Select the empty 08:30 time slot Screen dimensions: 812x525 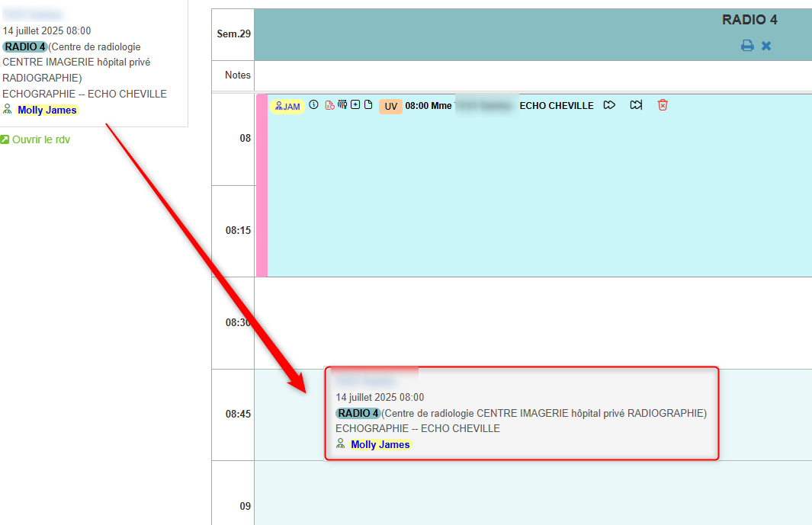point(532,322)
